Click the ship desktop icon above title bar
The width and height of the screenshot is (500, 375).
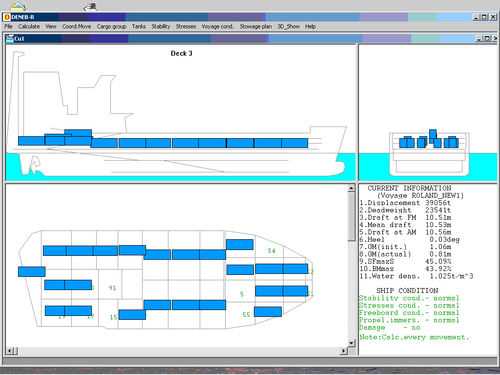(x=90, y=7)
